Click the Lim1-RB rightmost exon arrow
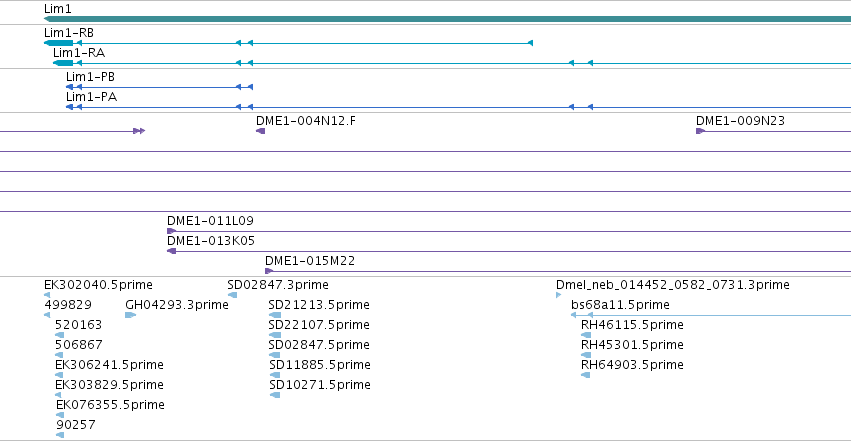The height and width of the screenshot is (441, 851). (530, 43)
